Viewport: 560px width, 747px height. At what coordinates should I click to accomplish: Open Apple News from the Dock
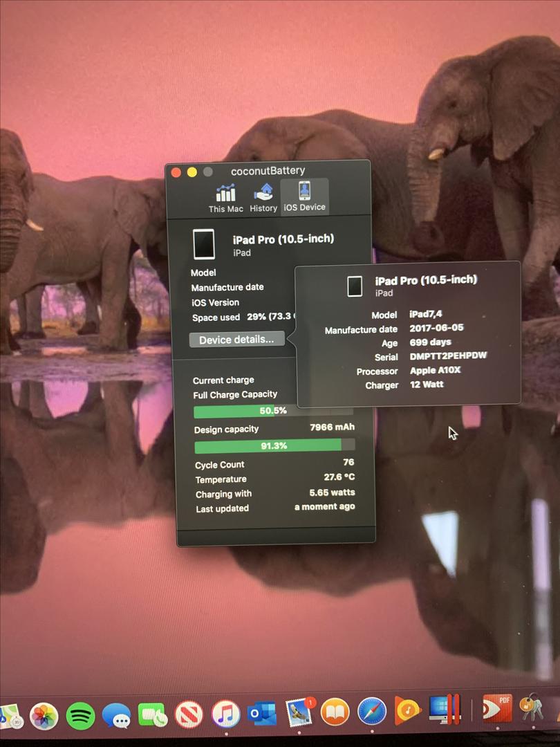point(189,715)
